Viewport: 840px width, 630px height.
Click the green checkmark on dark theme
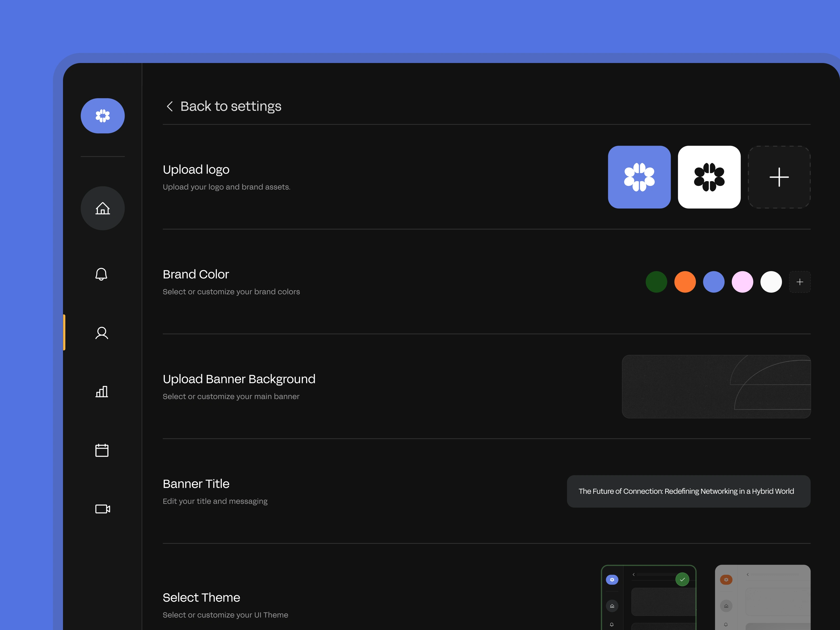(682, 580)
